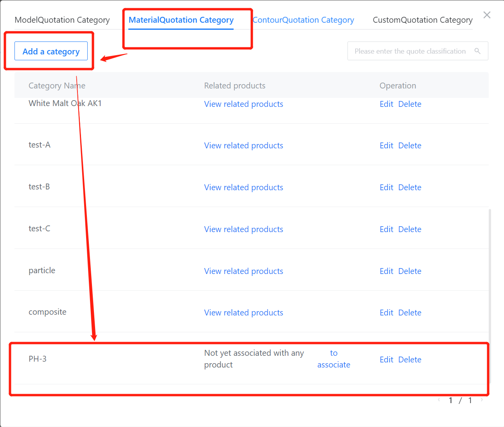View related products for test-C
This screenshot has width=504, height=427.
pos(243,229)
